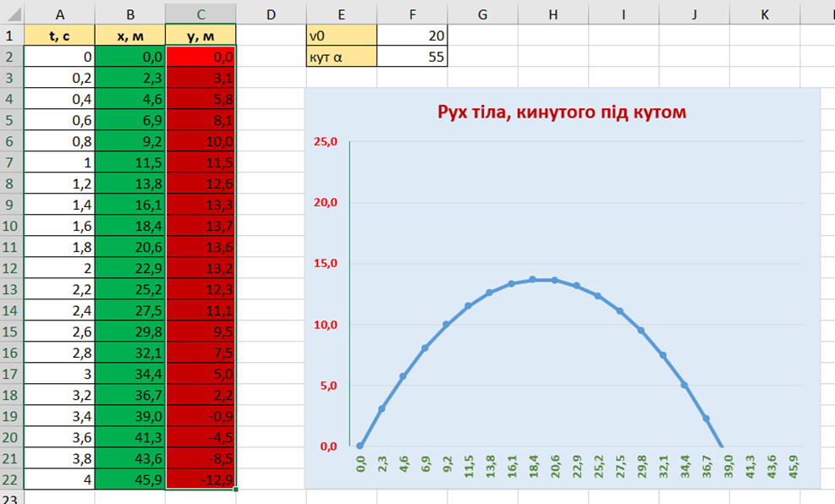Screen dimensions: 835x504
Task: Select column J header
Action: point(694,14)
